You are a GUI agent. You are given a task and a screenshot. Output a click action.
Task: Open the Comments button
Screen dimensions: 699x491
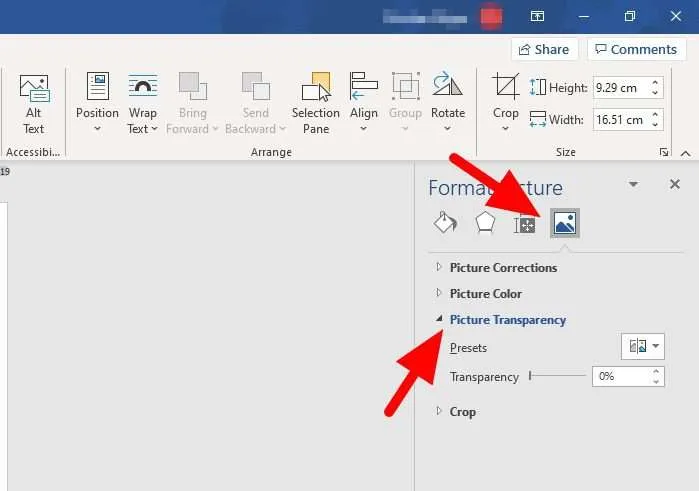tap(636, 50)
